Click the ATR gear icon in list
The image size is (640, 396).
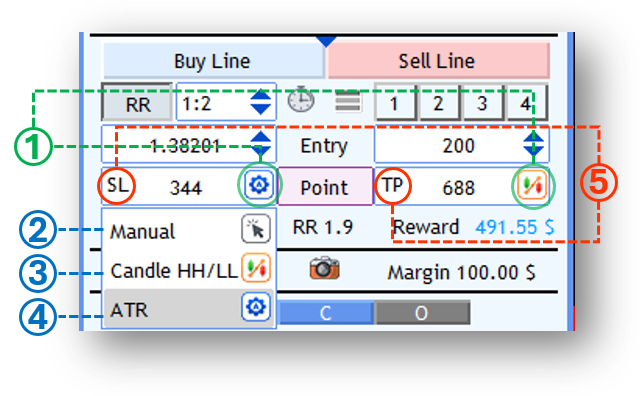256,306
